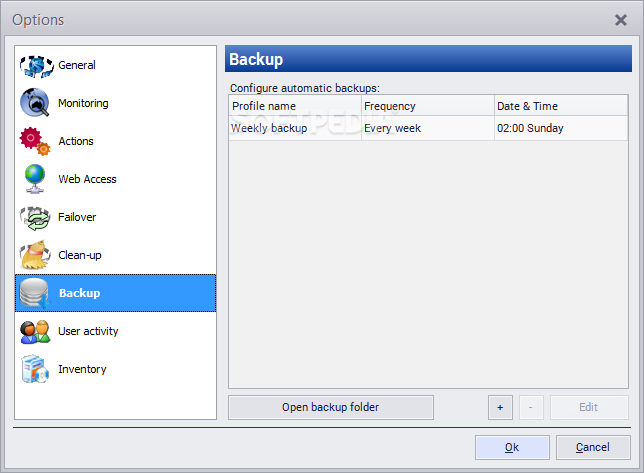Select the Inventory icon
644x473 pixels.
coord(35,369)
